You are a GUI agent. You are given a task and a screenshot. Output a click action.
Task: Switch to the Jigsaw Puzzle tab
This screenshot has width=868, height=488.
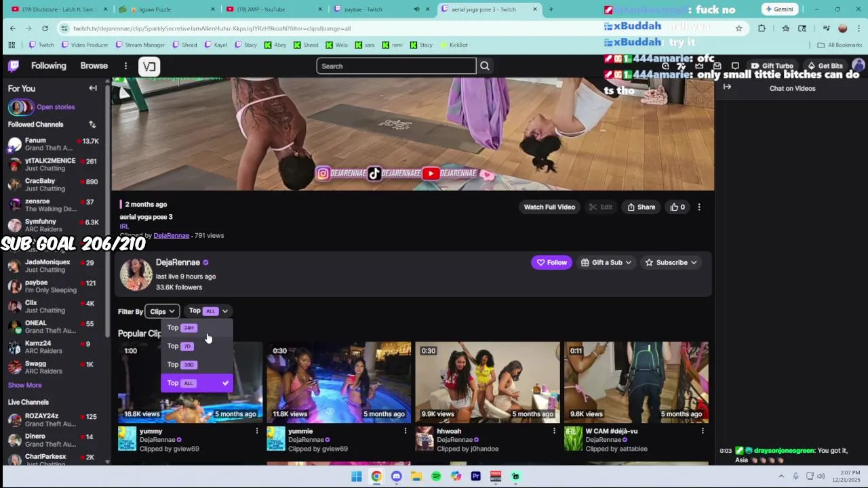coord(166,9)
